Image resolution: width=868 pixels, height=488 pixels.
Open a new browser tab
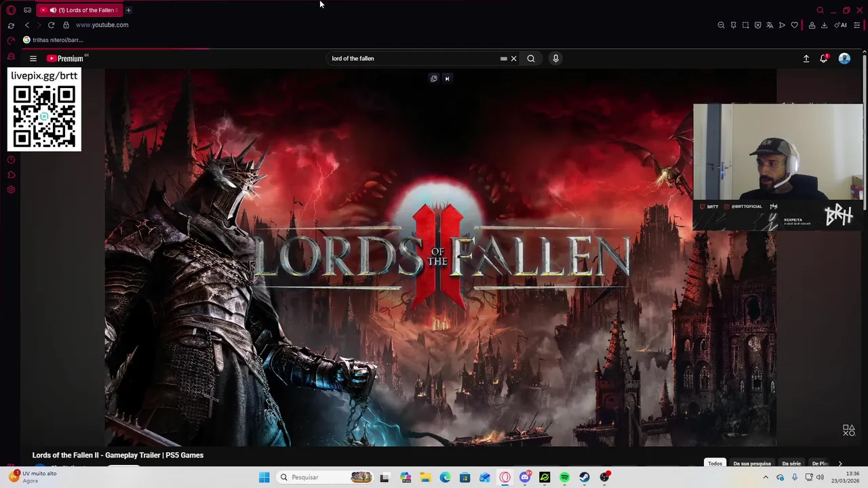[128, 10]
